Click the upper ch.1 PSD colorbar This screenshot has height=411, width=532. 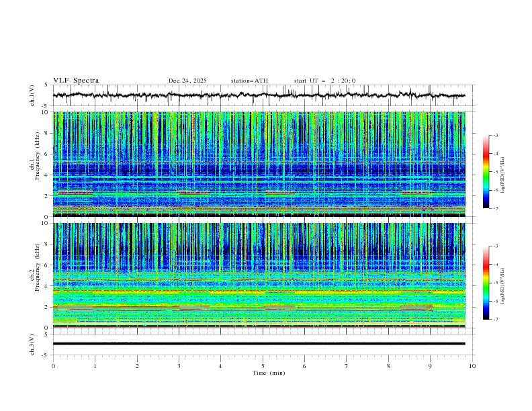(x=486, y=172)
